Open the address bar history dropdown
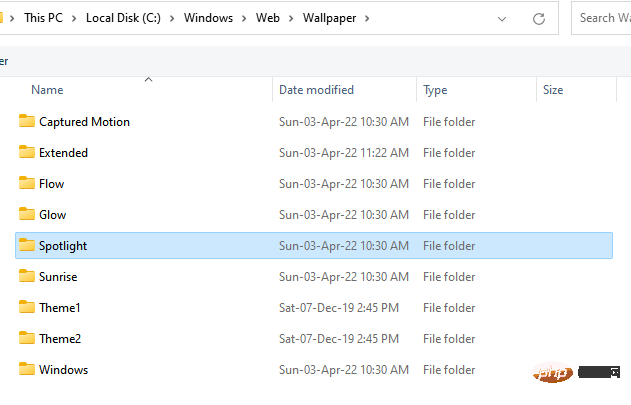The width and height of the screenshot is (631, 405). pos(502,19)
